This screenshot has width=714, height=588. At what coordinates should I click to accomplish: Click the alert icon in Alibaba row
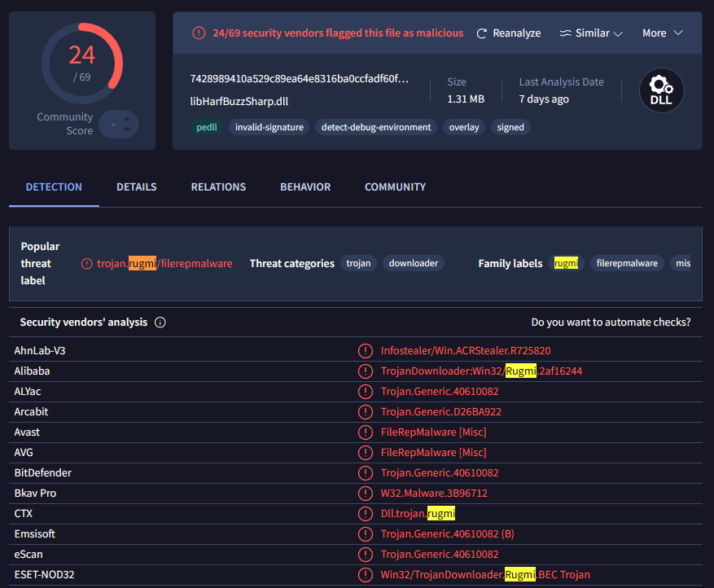point(366,371)
